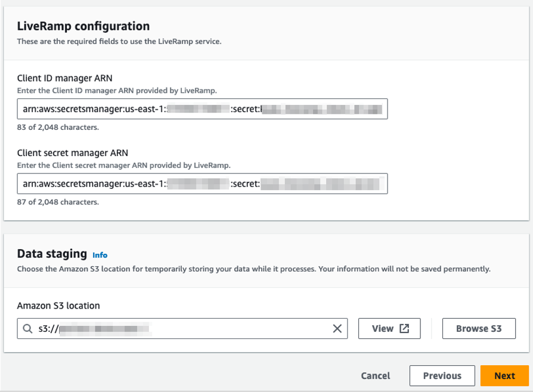Clear the S3 location using the X icon

click(337, 328)
